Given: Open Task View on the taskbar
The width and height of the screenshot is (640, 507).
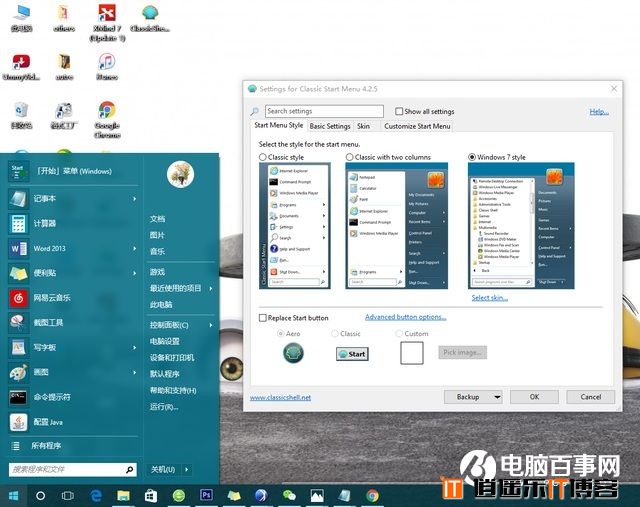Looking at the screenshot, I should [x=67, y=496].
